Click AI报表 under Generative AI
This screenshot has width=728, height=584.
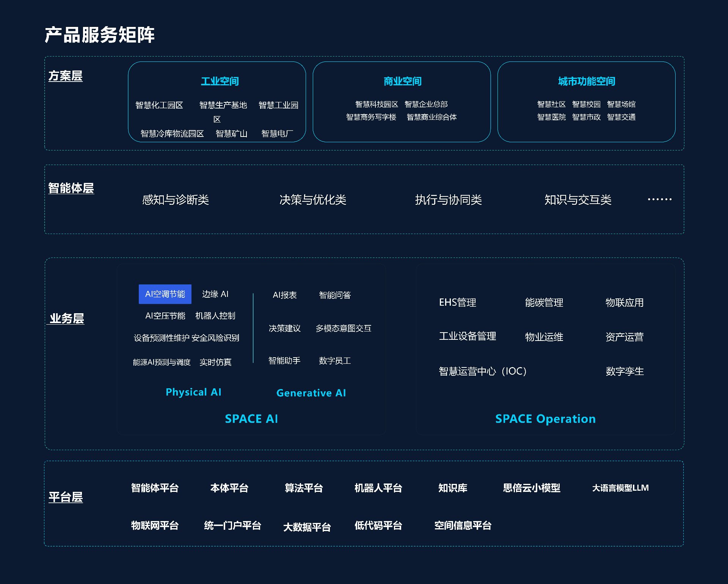(285, 295)
